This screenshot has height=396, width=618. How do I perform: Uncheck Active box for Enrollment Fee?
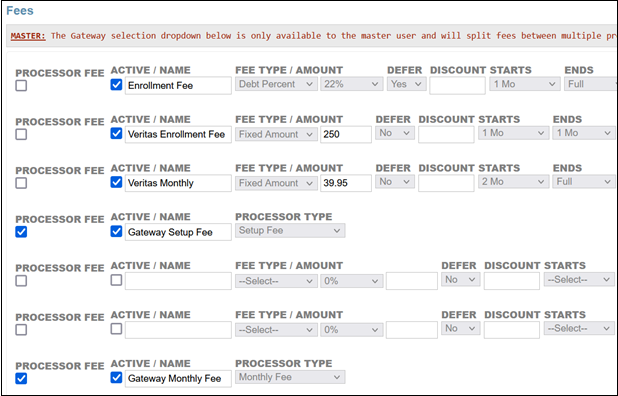tap(116, 84)
